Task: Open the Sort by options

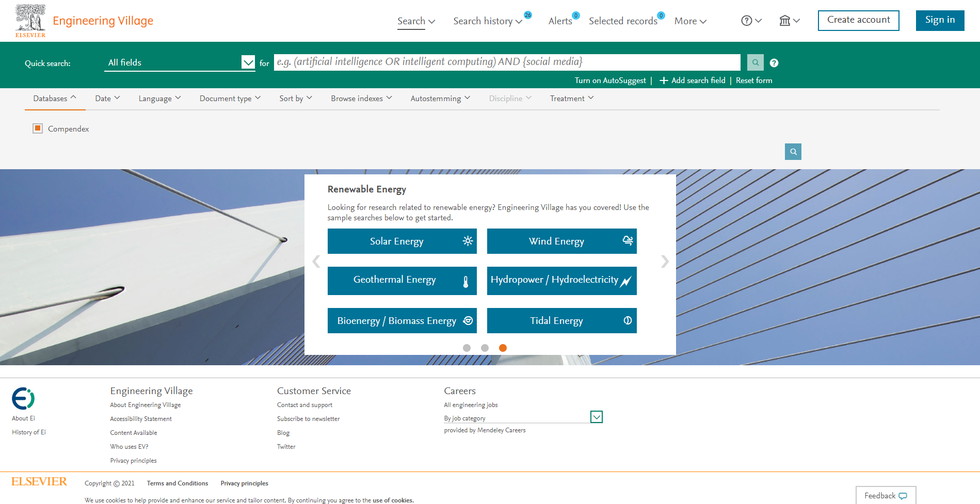Action: point(296,99)
